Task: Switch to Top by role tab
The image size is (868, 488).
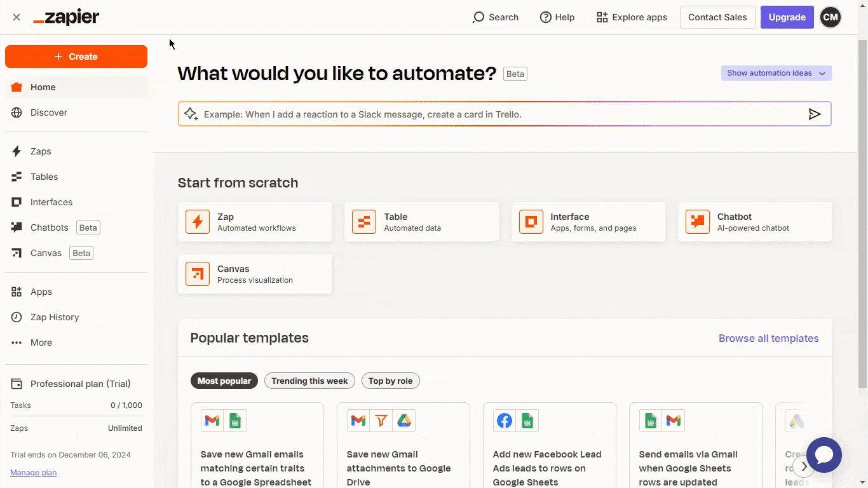Action: [x=390, y=381]
